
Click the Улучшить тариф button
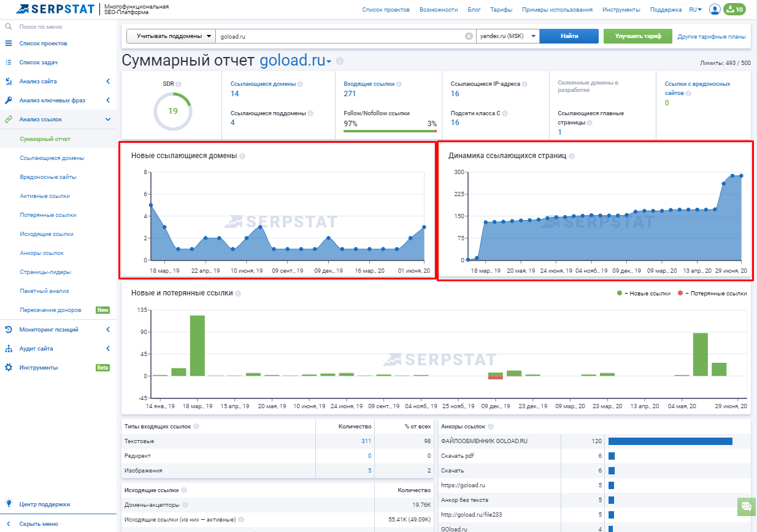[x=638, y=36]
